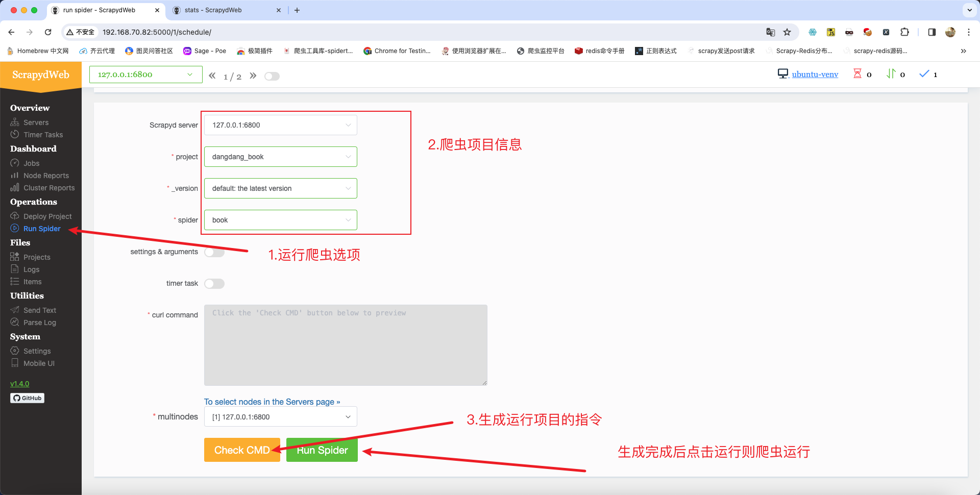Viewport: 980px width, 495px height.
Task: Open the multinodes dropdown
Action: [281, 417]
